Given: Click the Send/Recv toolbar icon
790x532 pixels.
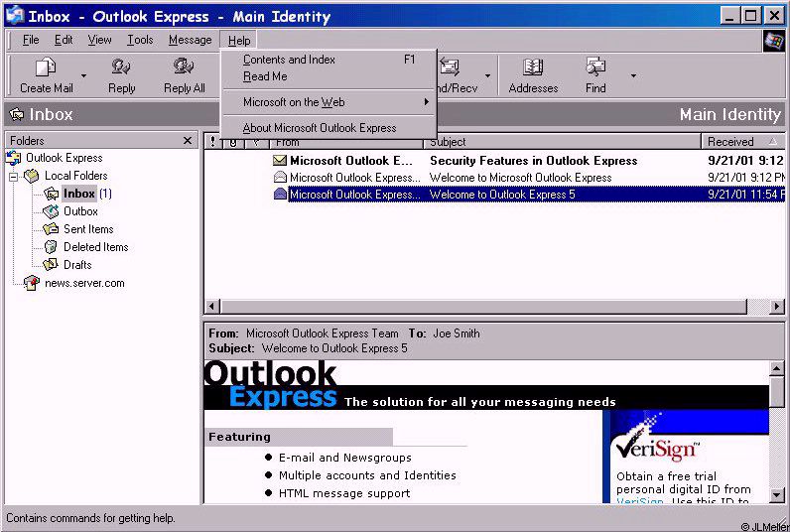Looking at the screenshot, I should click(x=450, y=67).
